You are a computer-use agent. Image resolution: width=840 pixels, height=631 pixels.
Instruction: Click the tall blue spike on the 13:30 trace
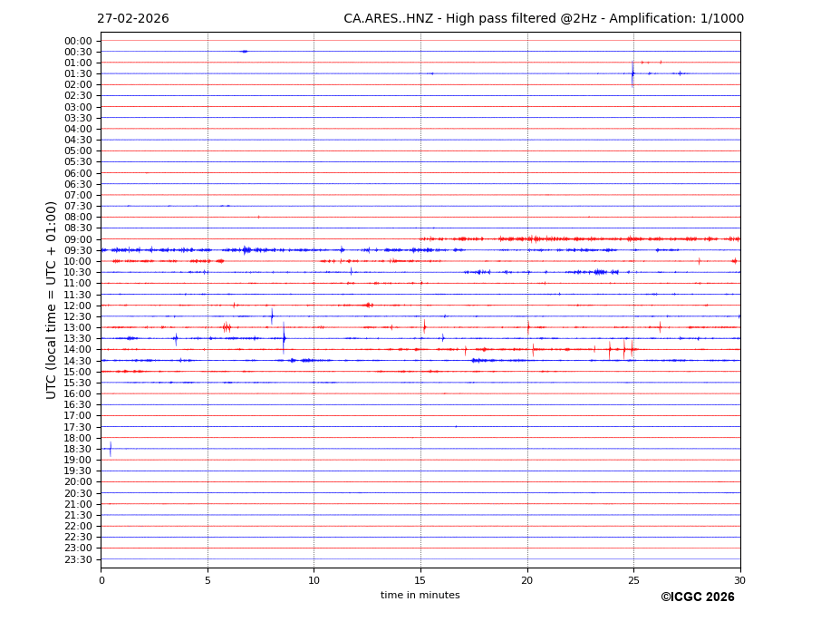coord(284,338)
